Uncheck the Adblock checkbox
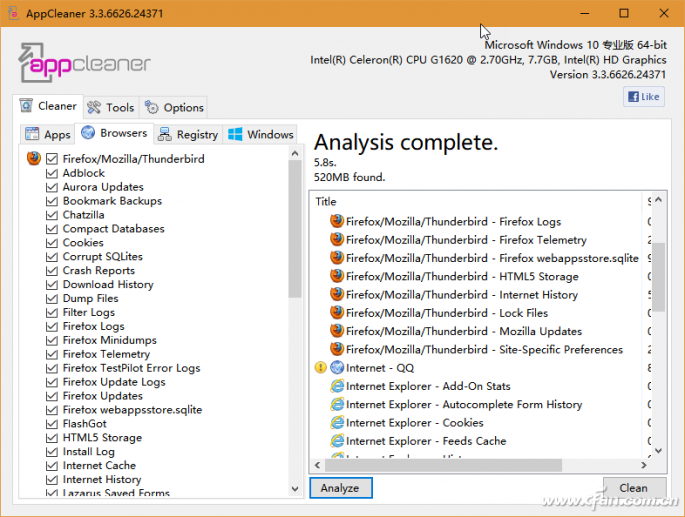This screenshot has height=517, width=685. [52, 173]
